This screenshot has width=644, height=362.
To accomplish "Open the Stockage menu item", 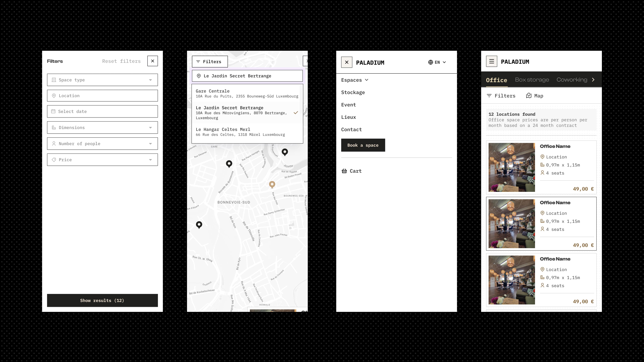I will pos(353,93).
